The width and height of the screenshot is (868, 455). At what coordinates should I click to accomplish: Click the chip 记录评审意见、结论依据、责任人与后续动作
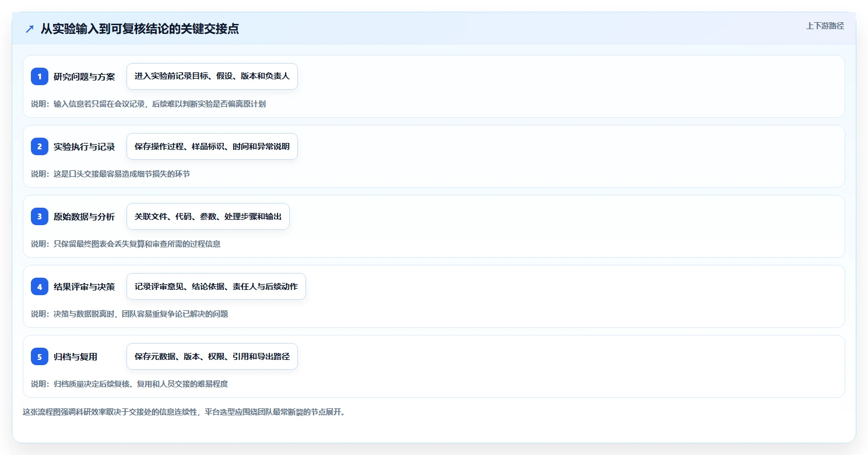216,286
